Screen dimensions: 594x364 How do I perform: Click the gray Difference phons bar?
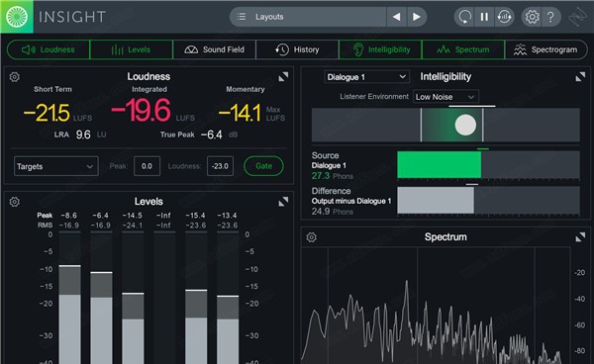pyautogui.click(x=436, y=200)
